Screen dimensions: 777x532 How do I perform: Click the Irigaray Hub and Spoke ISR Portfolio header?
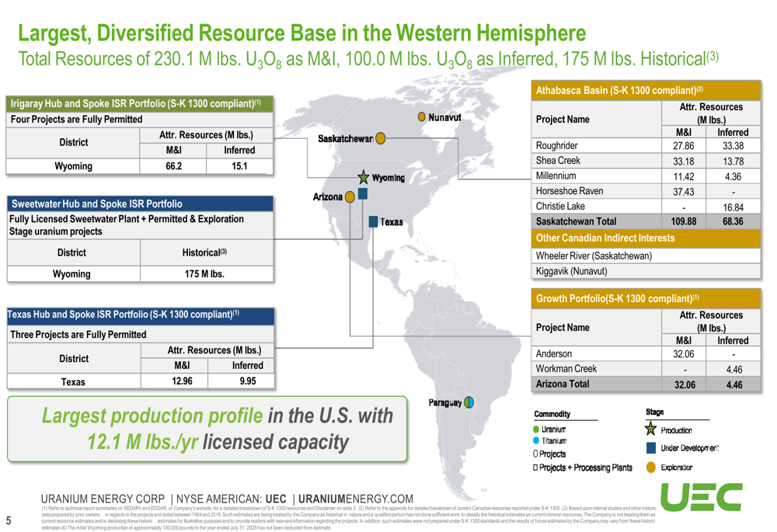(x=140, y=103)
